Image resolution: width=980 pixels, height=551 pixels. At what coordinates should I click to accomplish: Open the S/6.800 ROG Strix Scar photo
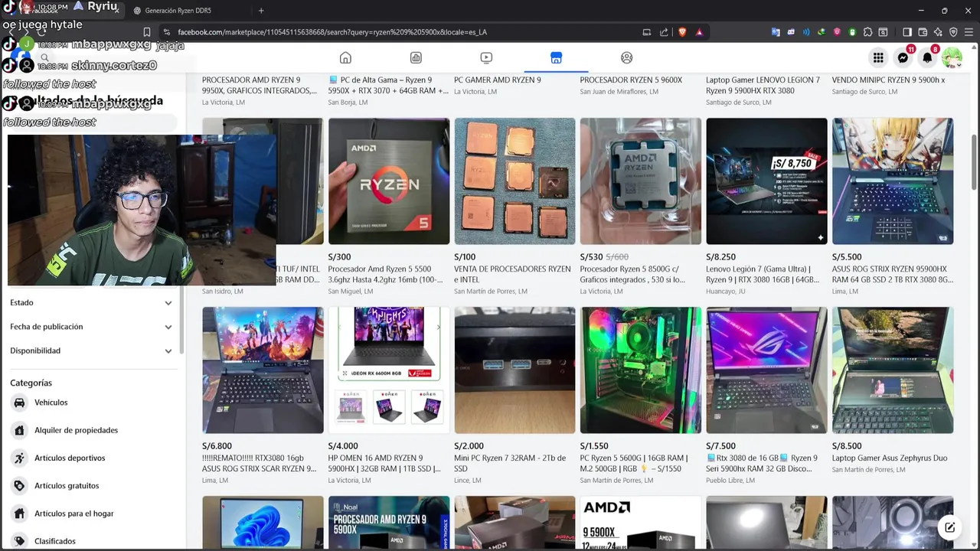(263, 370)
